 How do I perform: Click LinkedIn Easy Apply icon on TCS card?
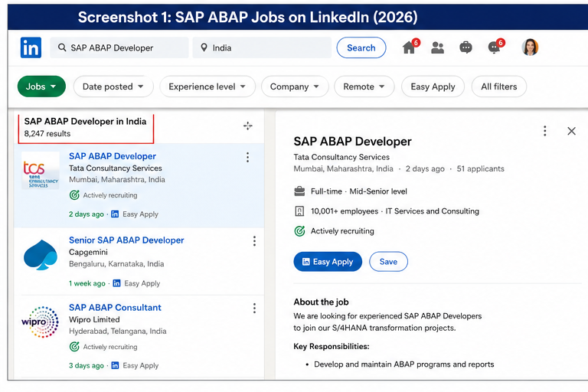tap(115, 214)
